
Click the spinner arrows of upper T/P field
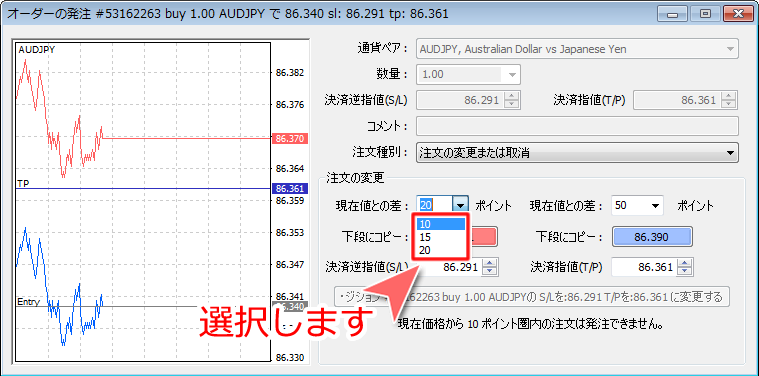[729, 100]
